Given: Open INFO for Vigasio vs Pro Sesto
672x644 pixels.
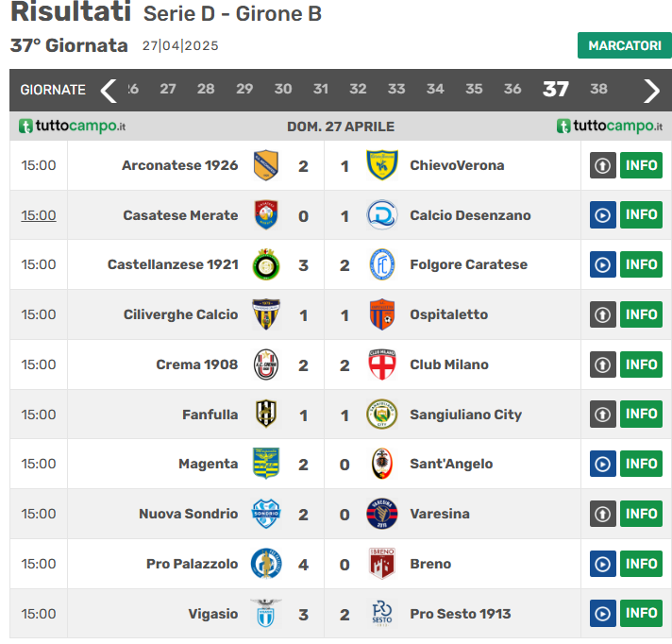Looking at the screenshot, I should [x=641, y=614].
